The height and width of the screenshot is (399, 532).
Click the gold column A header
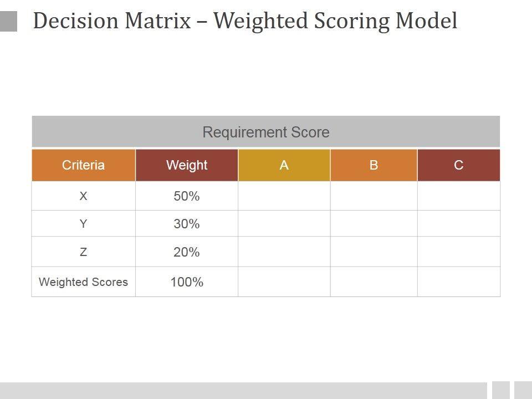pyautogui.click(x=284, y=165)
